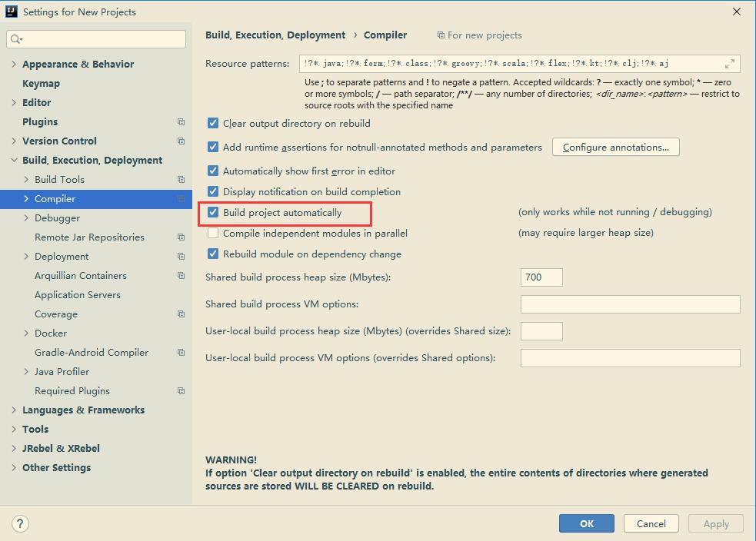This screenshot has height=541, width=756.
Task: Expand the Docker node arrow
Action: pos(26,334)
